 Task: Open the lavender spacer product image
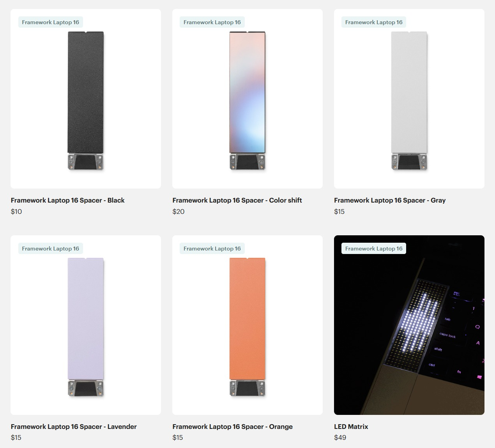click(86, 325)
